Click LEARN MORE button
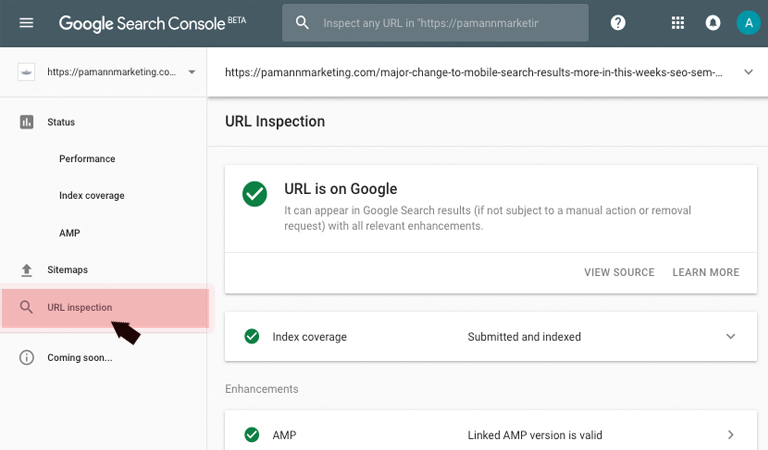 click(x=706, y=272)
